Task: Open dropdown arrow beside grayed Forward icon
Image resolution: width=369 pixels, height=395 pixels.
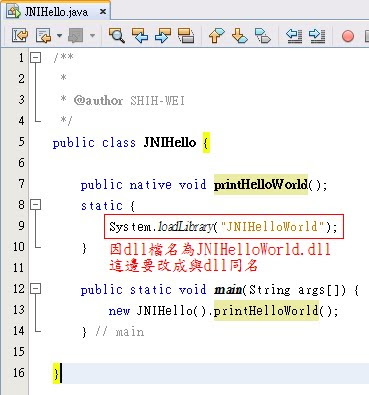Action: [92, 35]
